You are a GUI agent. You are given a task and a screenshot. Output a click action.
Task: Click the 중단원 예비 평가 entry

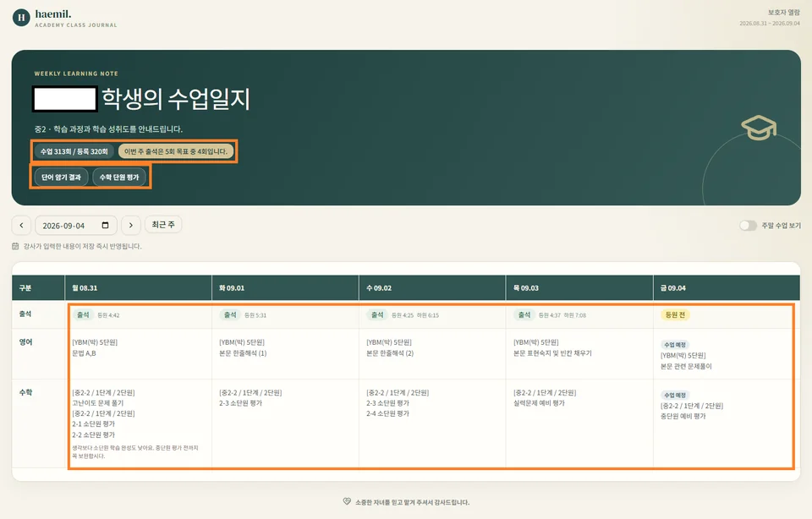click(x=683, y=416)
